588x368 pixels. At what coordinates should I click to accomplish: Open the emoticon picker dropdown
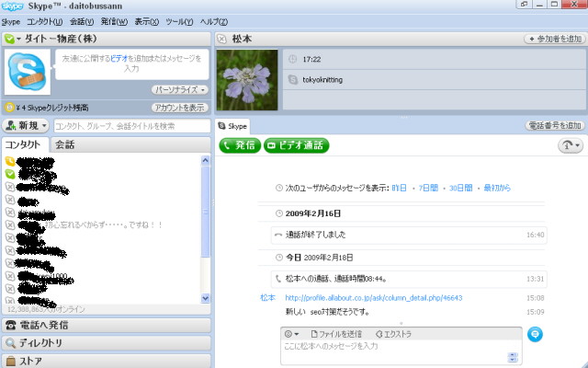tap(292, 334)
